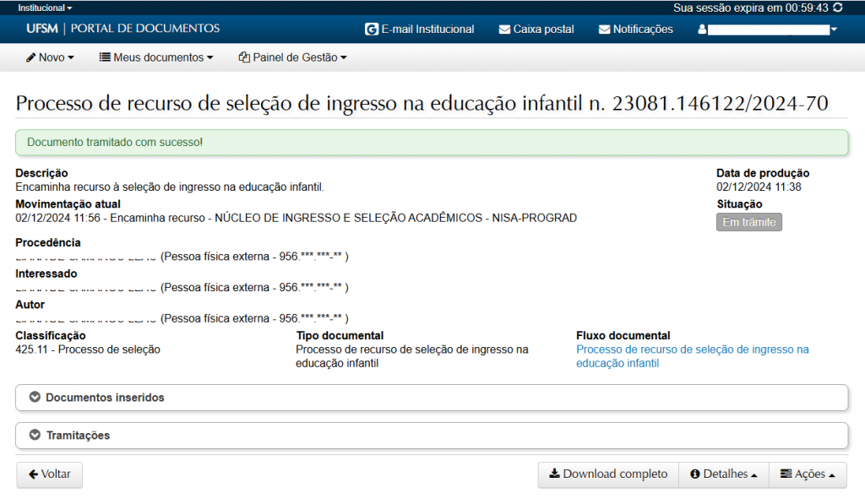
Task: Open the Institucional dropdown menu
Action: [x=45, y=8]
